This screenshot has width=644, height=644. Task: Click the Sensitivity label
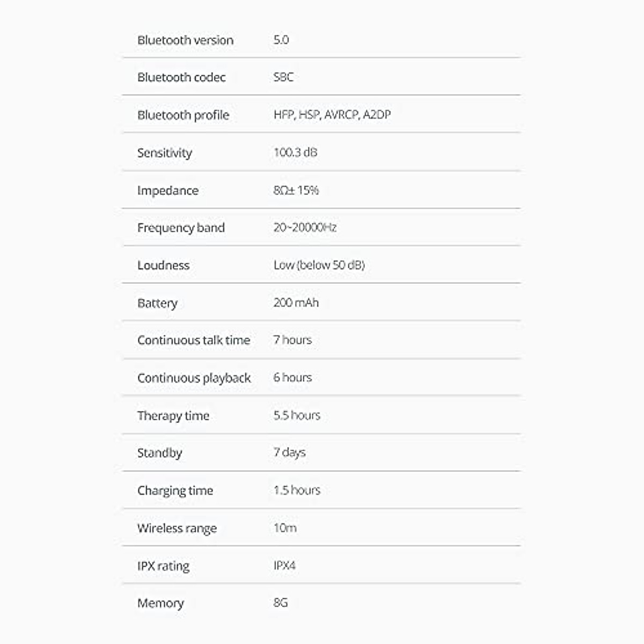click(164, 153)
